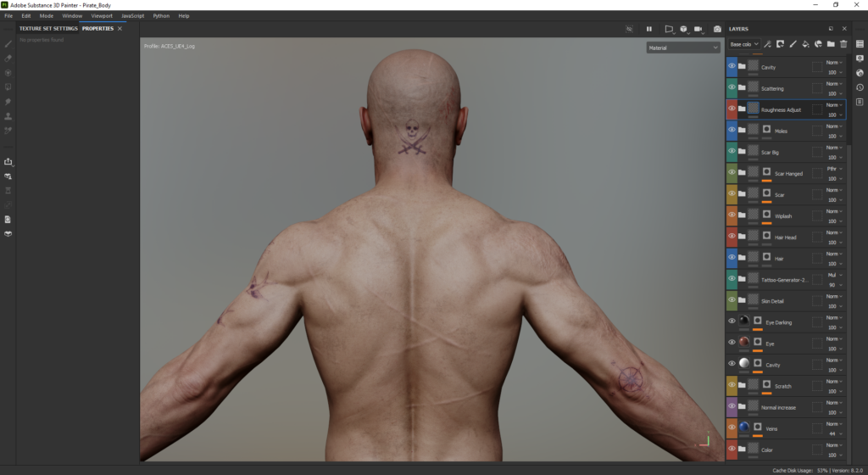Select the Paint brush tool
868x475 pixels.
pyautogui.click(x=8, y=44)
